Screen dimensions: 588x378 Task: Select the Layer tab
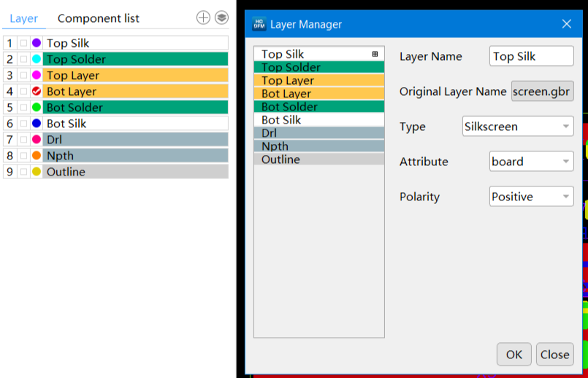[x=23, y=18]
